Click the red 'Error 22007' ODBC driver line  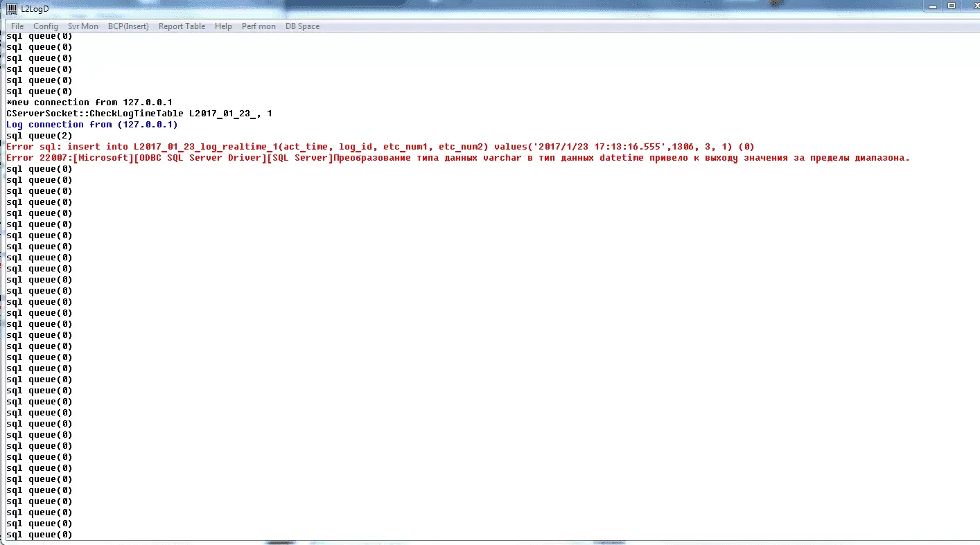click(x=457, y=158)
